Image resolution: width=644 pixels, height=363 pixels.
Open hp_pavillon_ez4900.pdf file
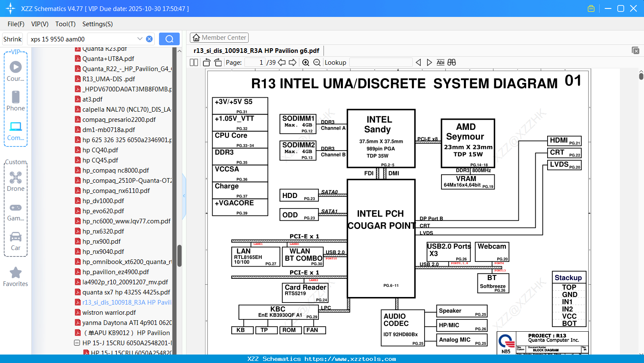click(115, 272)
